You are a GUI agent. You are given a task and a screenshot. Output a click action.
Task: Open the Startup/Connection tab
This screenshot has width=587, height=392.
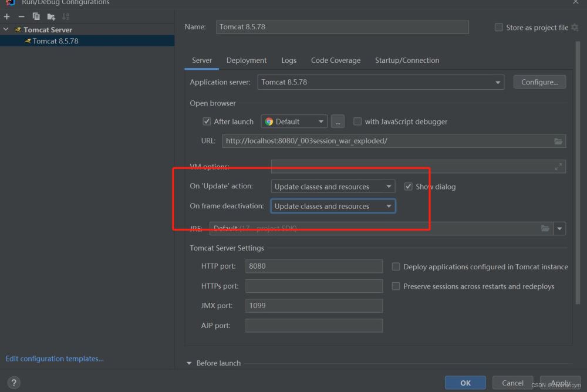click(407, 60)
